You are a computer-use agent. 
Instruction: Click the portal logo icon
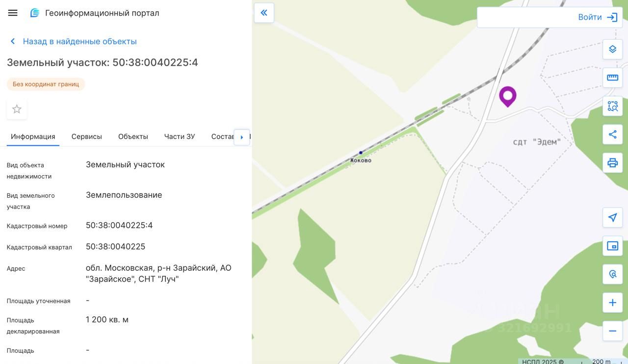click(x=35, y=13)
